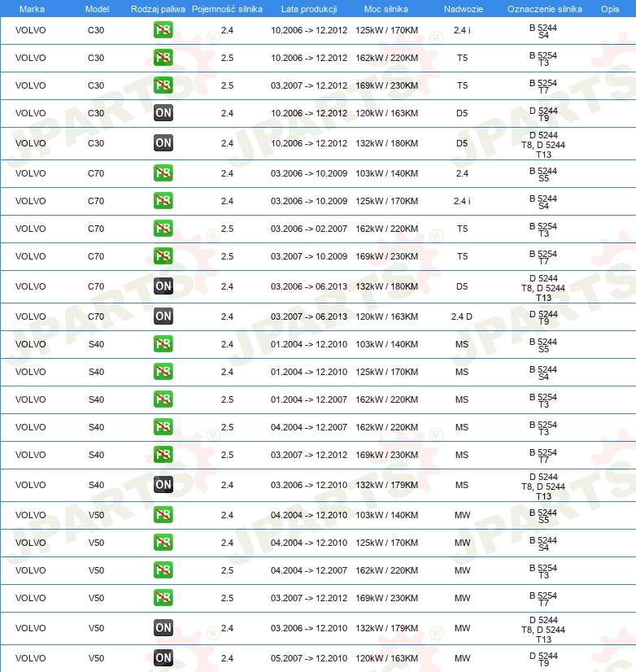This screenshot has height=672, width=636.
Task: Click model V50 in the 163KM diesel row
Action: [96, 658]
